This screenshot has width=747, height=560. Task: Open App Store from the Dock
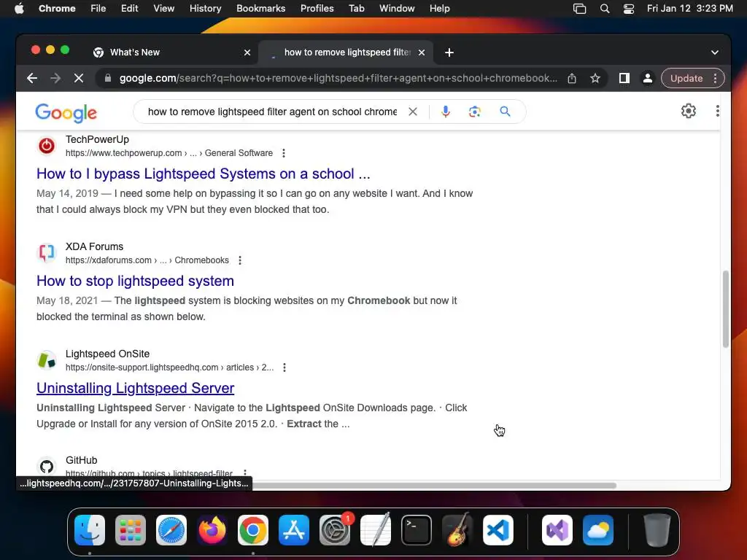pos(294,530)
